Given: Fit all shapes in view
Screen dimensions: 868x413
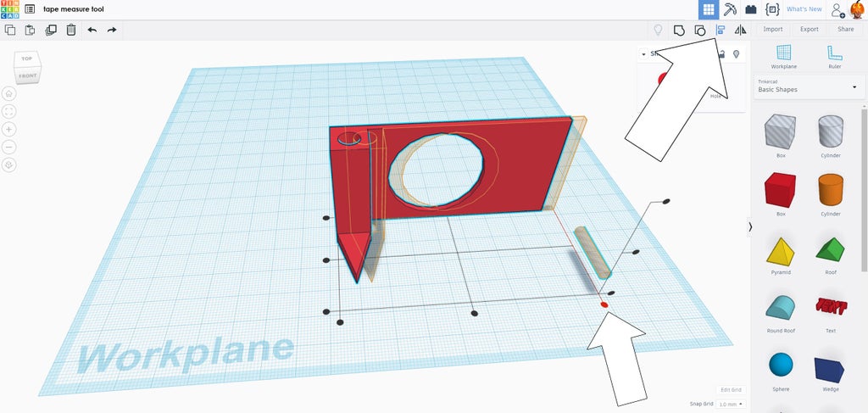Looking at the screenshot, I should [9, 111].
